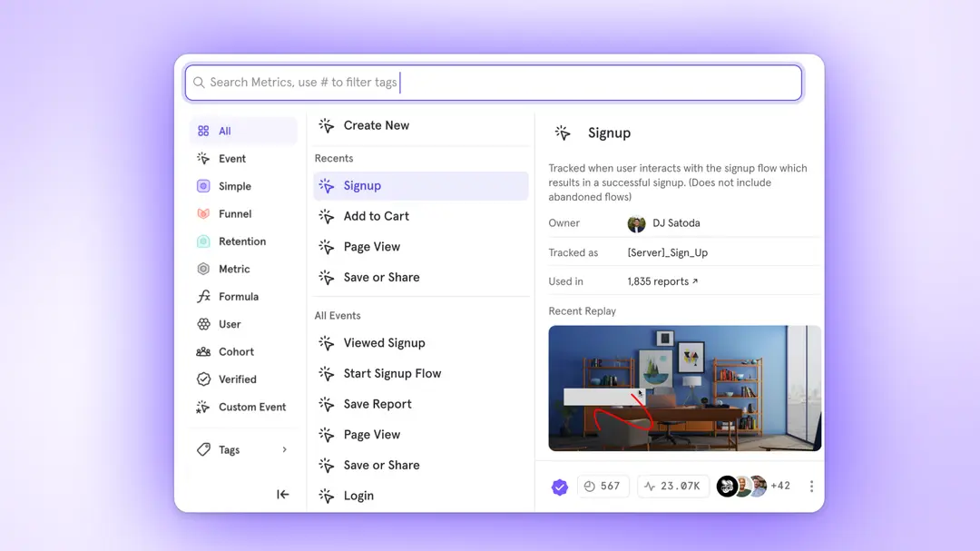This screenshot has width=980, height=551.
Task: Expand the Tags section
Action: [x=229, y=449]
